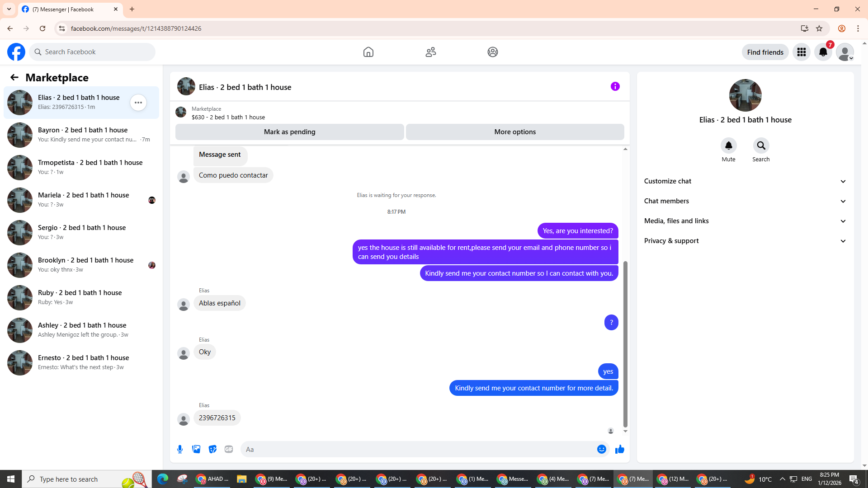The image size is (868, 488).
Task: Open the GIF picker icon
Action: 229,449
